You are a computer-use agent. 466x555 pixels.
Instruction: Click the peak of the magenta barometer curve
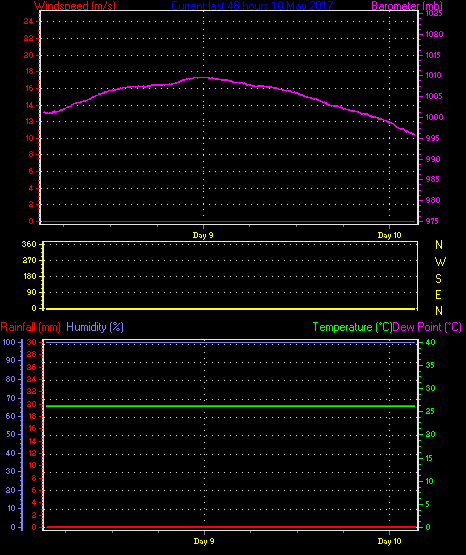tap(202, 77)
